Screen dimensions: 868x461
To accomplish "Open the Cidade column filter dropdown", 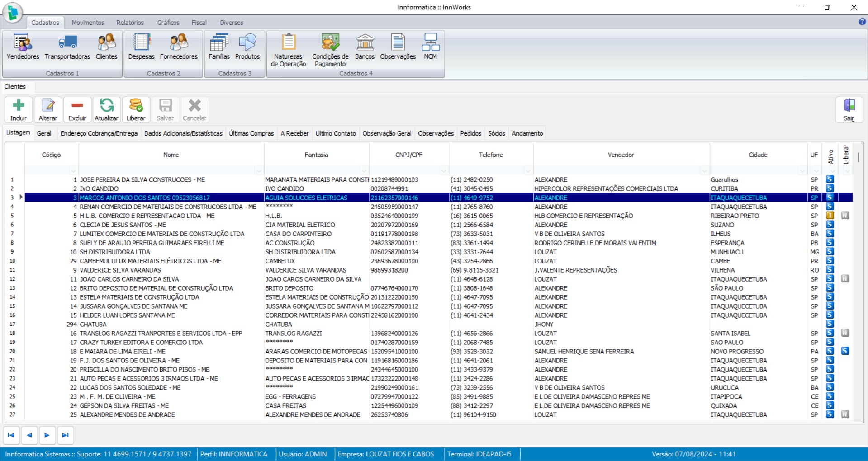I will (x=802, y=171).
